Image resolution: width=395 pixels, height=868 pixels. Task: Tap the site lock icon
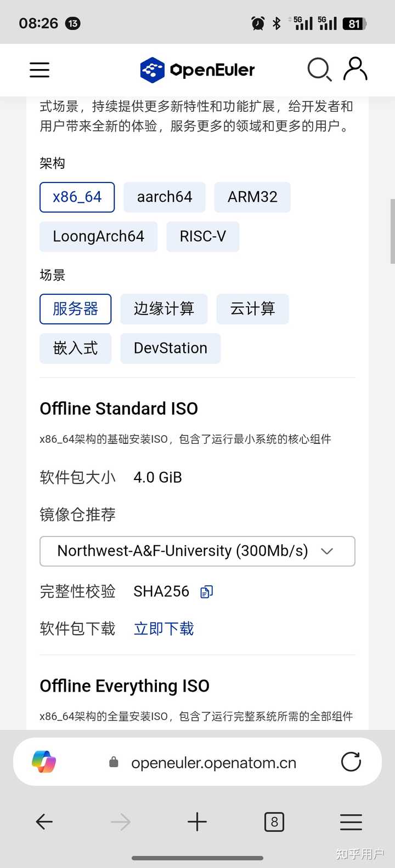(114, 762)
